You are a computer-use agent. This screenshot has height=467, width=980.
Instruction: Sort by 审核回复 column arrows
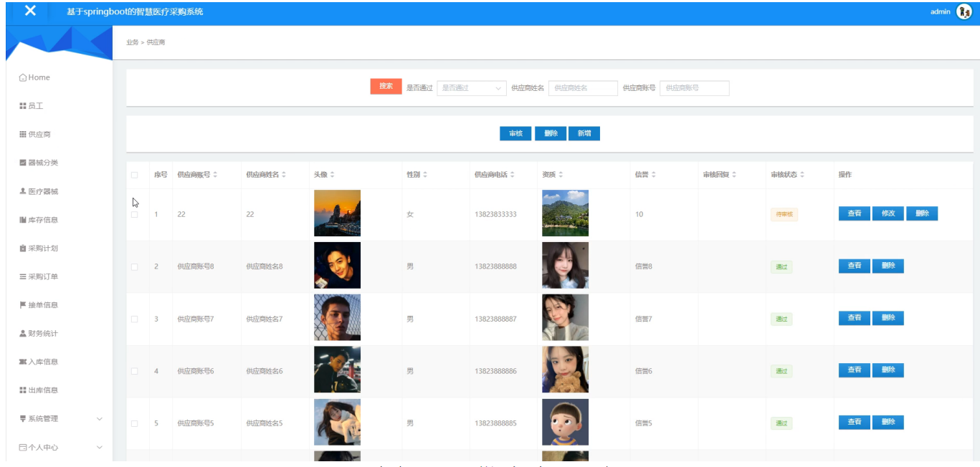734,175
